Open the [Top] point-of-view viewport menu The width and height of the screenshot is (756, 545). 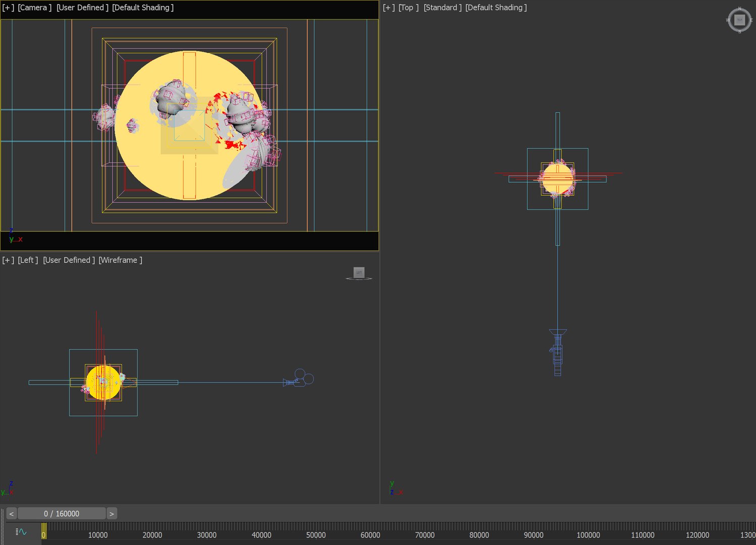(x=408, y=8)
